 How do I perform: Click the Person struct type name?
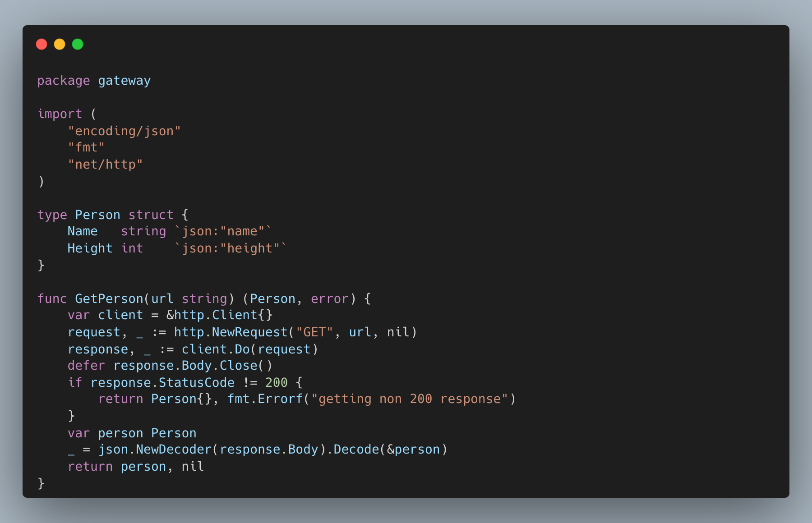(x=98, y=215)
